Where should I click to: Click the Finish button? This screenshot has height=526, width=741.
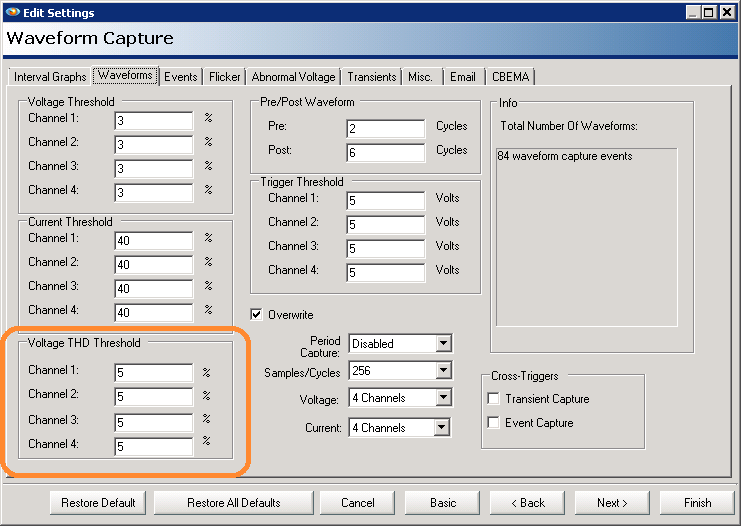coord(697,502)
